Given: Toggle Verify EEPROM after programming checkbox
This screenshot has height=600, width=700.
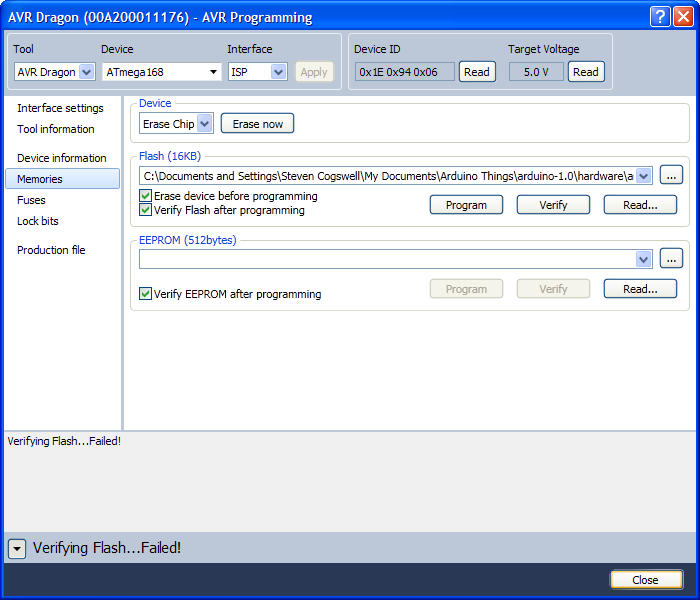Looking at the screenshot, I should (x=146, y=294).
